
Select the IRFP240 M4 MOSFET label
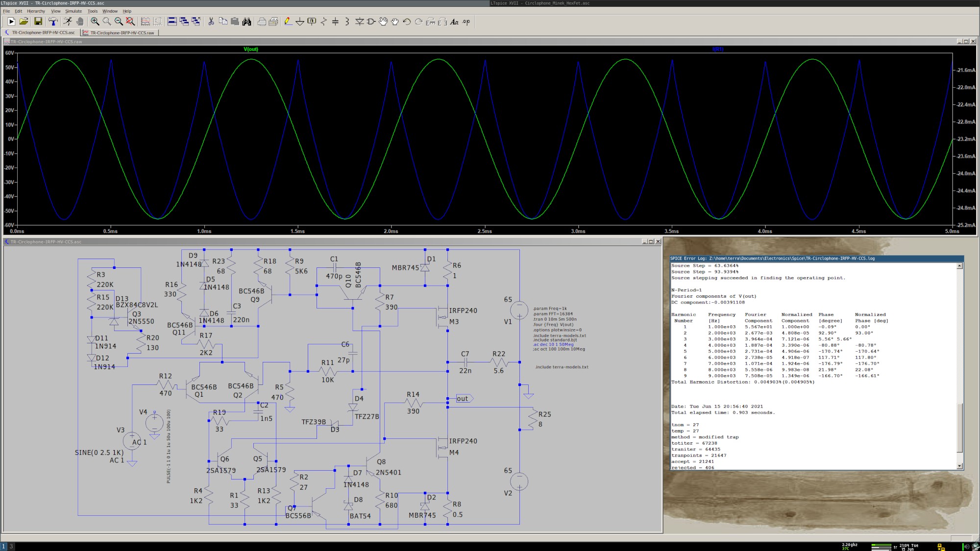463,441
